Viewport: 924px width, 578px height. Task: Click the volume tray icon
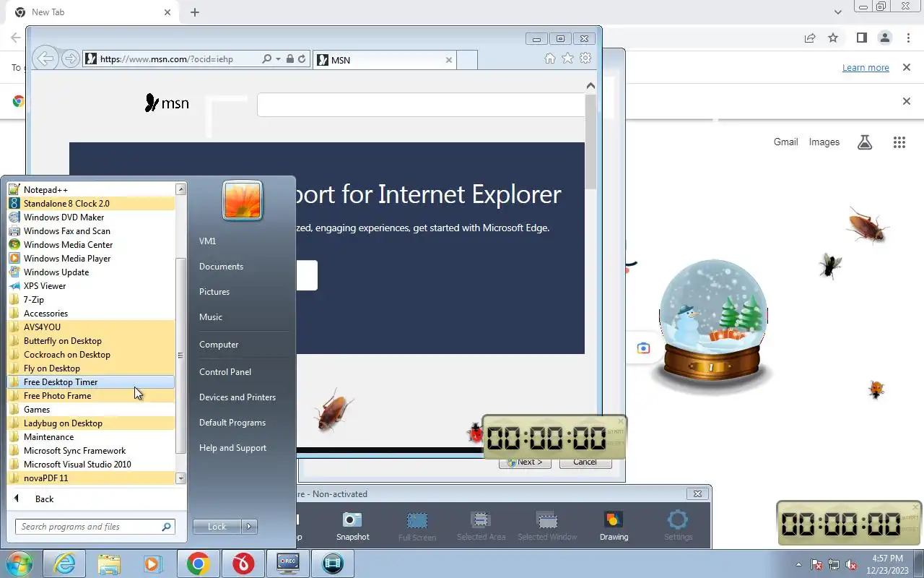(851, 565)
